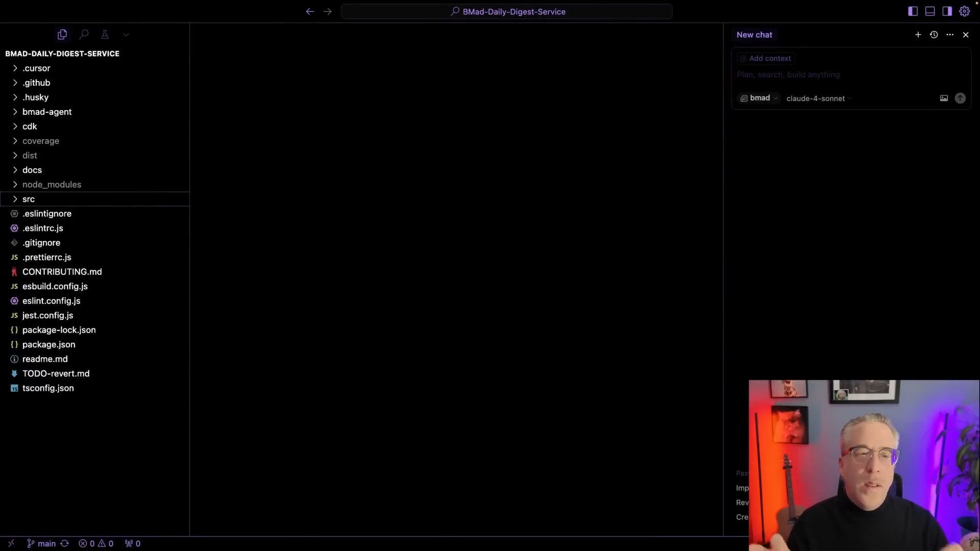The width and height of the screenshot is (980, 551).
Task: Toggle bottom panel layout icon
Action: click(930, 11)
